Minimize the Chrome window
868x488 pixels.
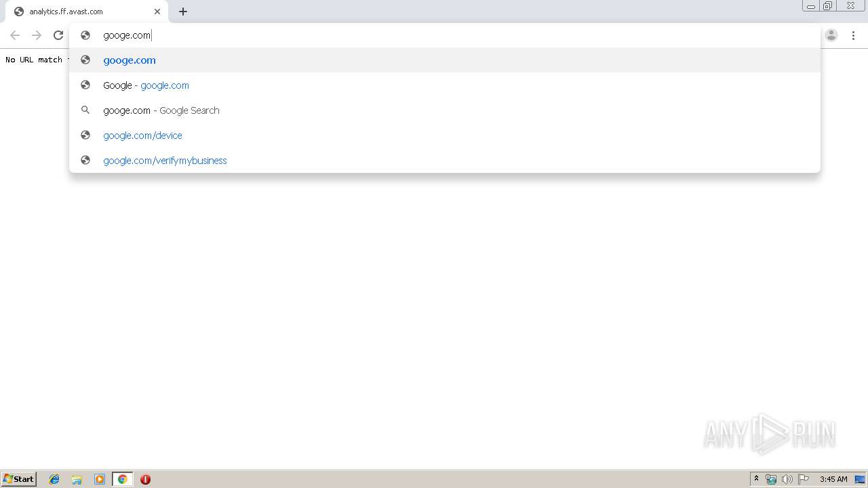click(811, 6)
